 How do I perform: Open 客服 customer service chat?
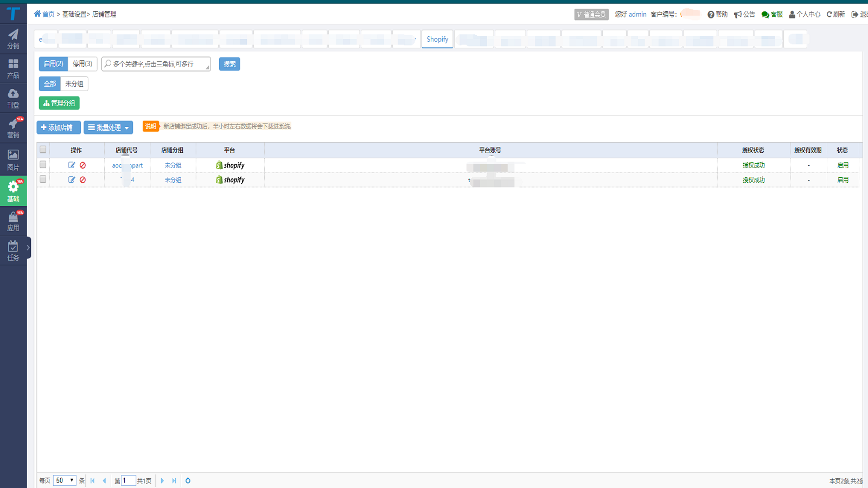tap(772, 15)
